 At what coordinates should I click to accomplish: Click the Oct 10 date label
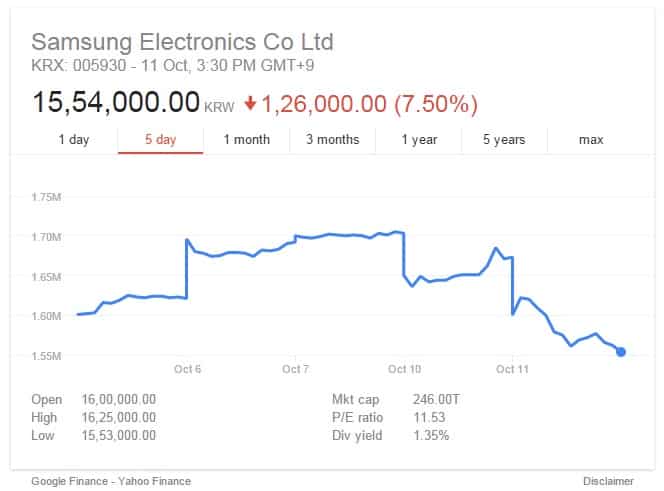pos(404,369)
